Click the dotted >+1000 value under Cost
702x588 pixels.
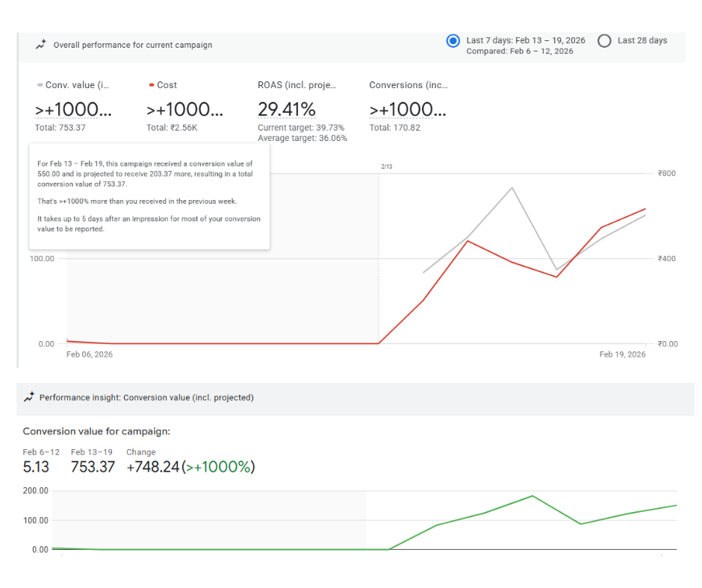pos(184,110)
